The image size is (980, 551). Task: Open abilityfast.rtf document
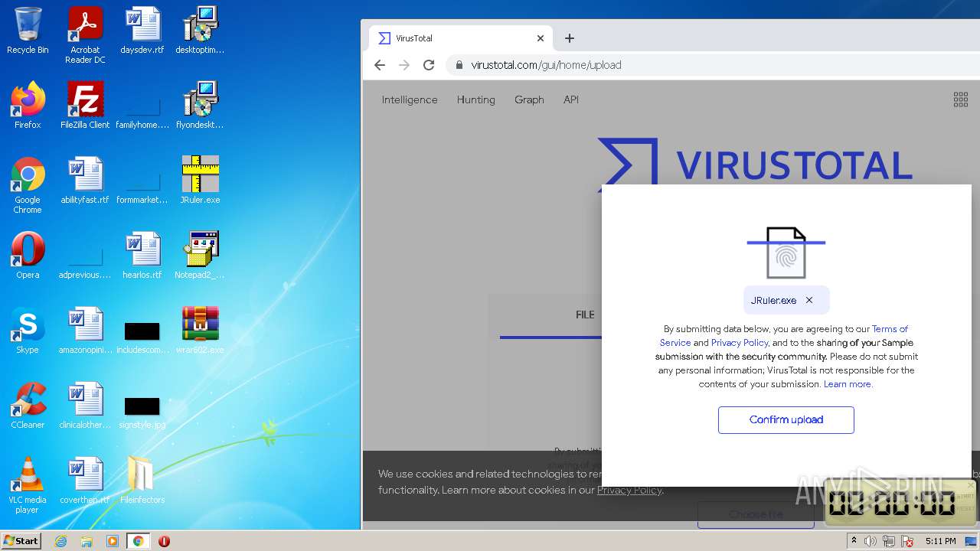click(85, 181)
